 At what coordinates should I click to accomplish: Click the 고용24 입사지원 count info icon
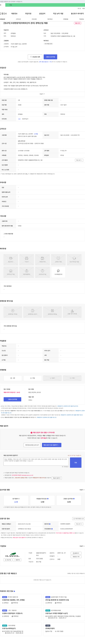(74, 499)
